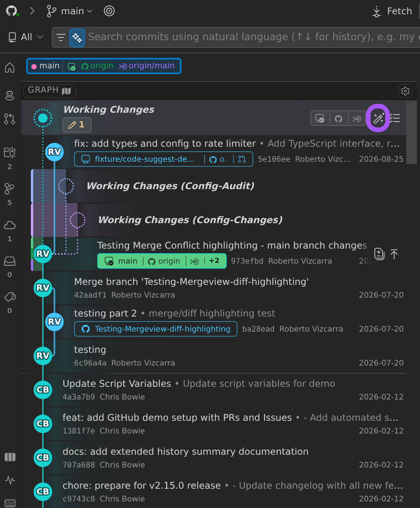Open the stashes inbox sidebar icon
420x508 pixels.
tap(10, 261)
